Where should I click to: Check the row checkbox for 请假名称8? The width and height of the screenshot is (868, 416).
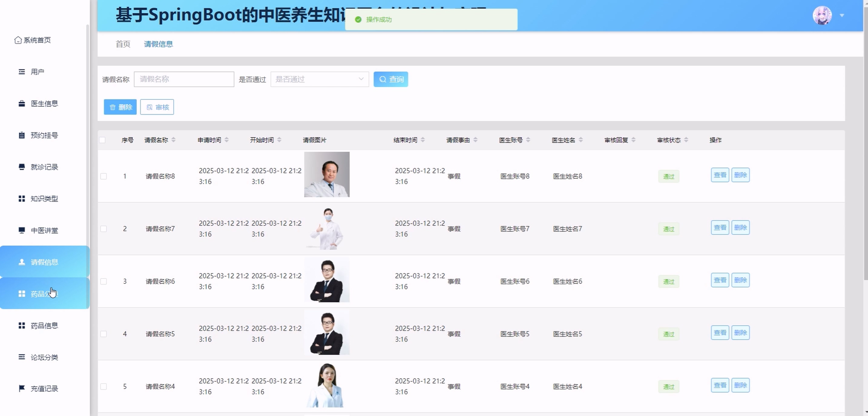click(104, 176)
